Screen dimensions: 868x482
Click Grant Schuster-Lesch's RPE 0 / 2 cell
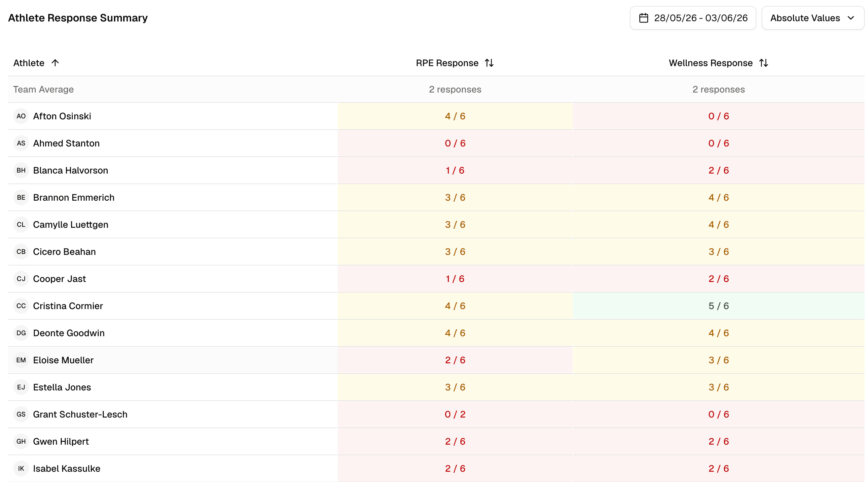(x=455, y=414)
